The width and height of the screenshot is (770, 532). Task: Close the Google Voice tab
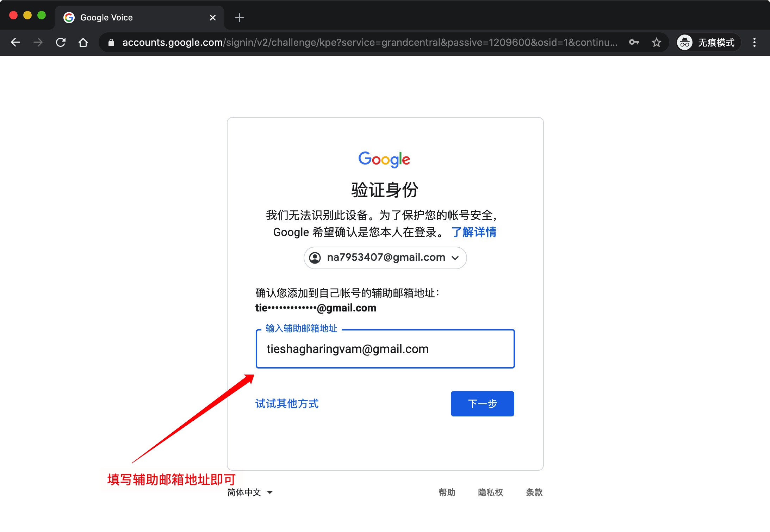(213, 18)
